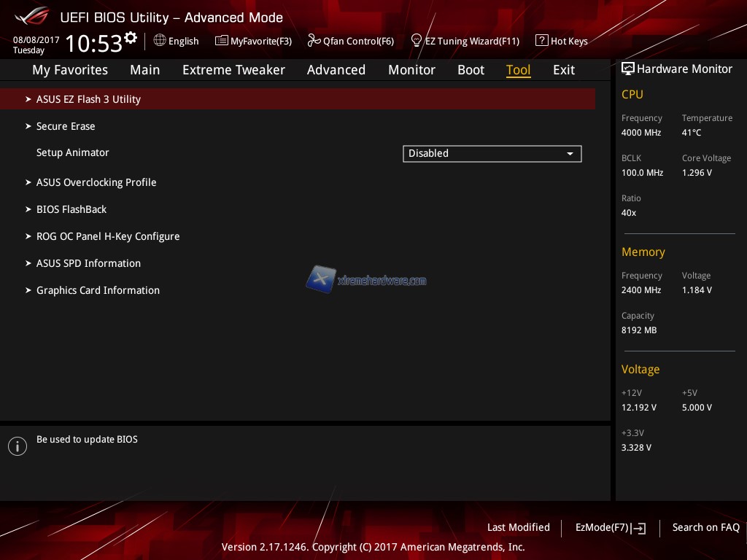Screen dimensions: 747x560
Task: Switch to the Extreme Tweaker tab
Action: 233,70
